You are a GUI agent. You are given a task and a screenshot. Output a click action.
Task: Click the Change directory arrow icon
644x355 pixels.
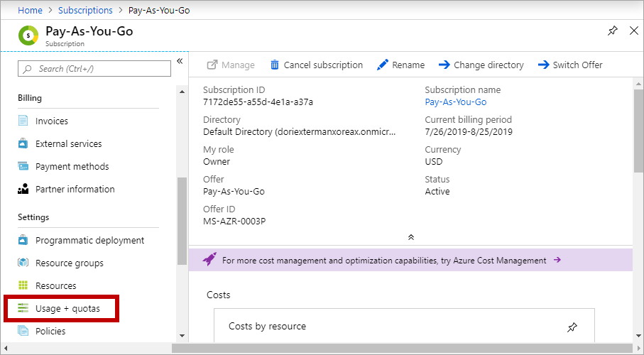444,65
